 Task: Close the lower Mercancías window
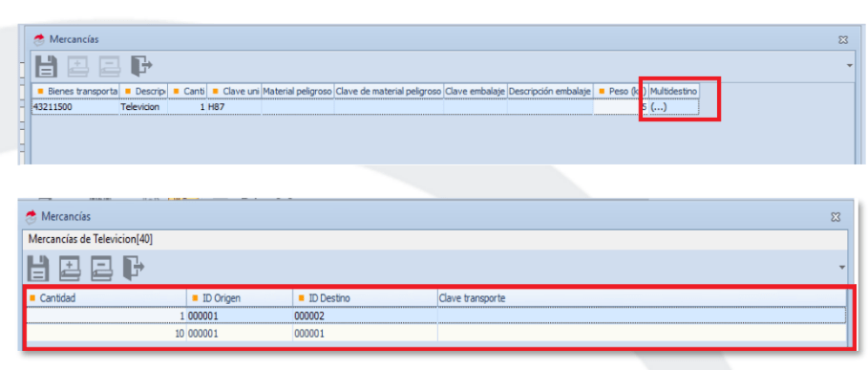pyautogui.click(x=836, y=218)
